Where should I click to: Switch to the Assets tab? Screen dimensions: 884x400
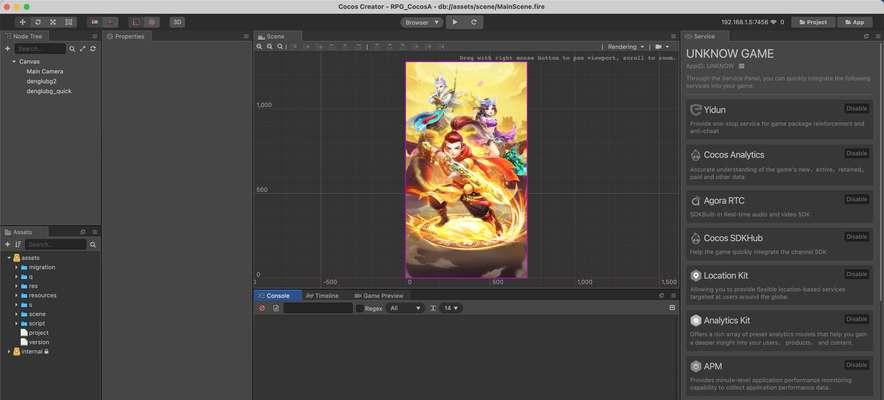[23, 232]
